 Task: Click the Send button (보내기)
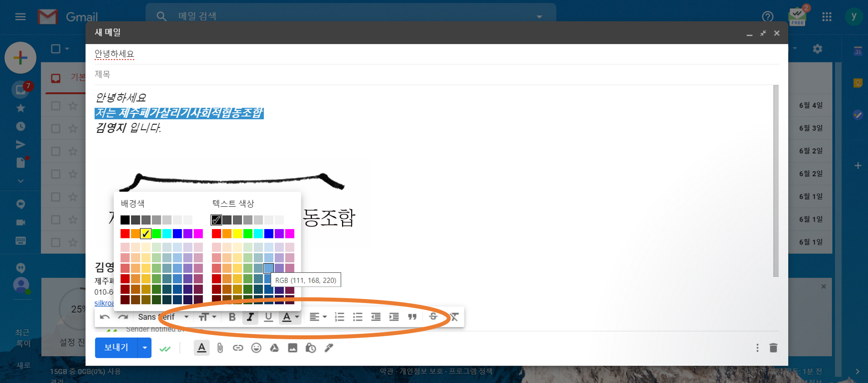116,348
